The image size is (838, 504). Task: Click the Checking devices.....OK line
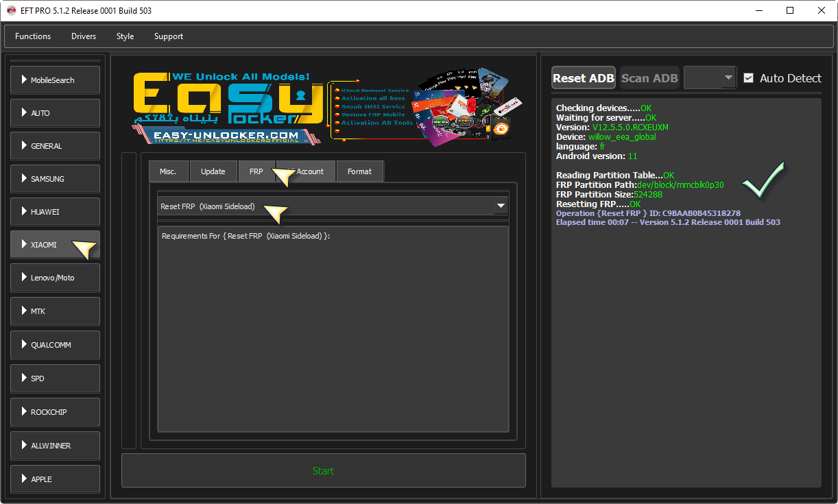pyautogui.click(x=604, y=108)
